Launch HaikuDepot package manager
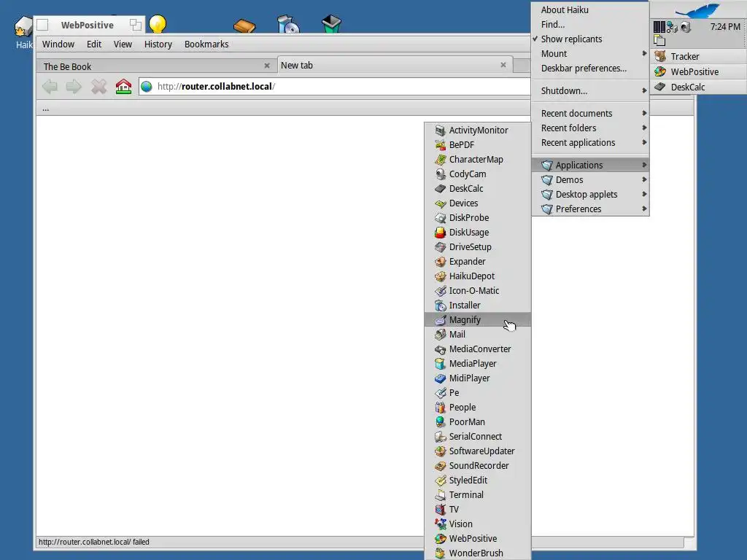The image size is (747, 560). click(477, 276)
